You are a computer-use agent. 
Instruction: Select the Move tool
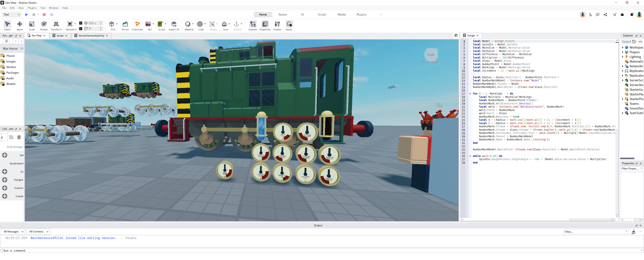(x=19, y=25)
